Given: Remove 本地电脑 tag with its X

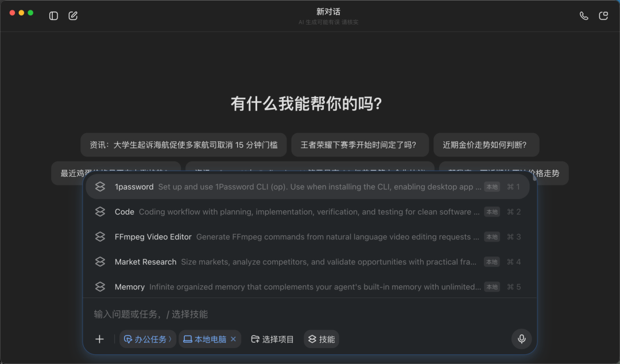Looking at the screenshot, I should (233, 339).
